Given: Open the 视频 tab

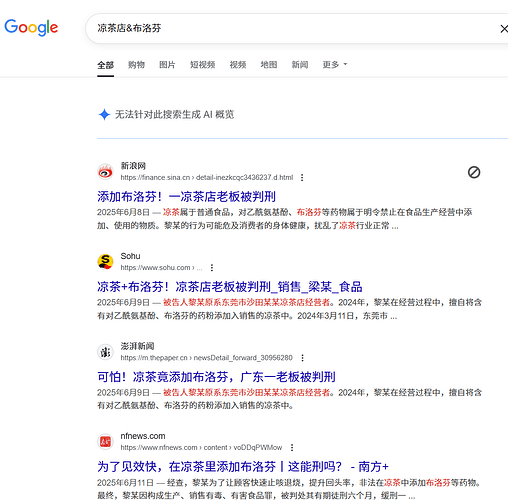Looking at the screenshot, I should point(238,65).
